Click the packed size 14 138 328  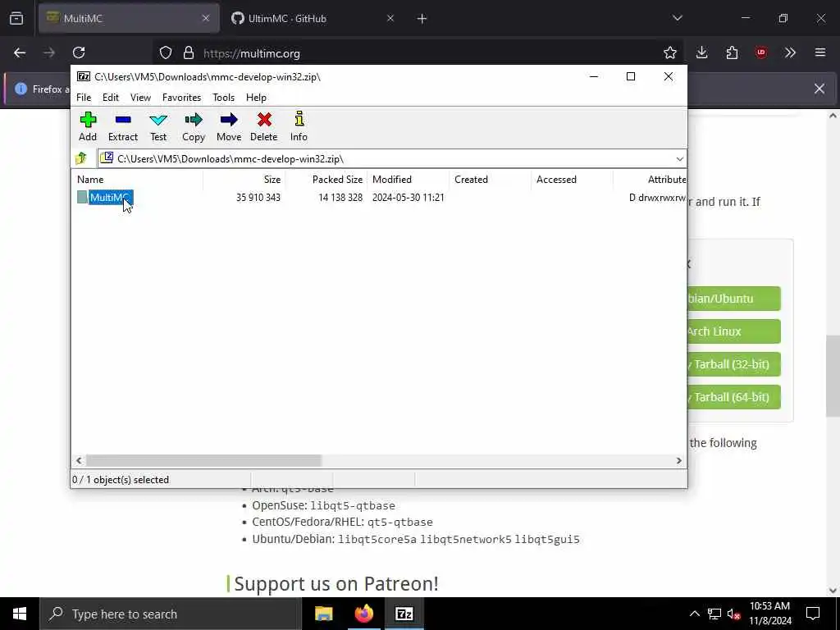click(x=340, y=198)
